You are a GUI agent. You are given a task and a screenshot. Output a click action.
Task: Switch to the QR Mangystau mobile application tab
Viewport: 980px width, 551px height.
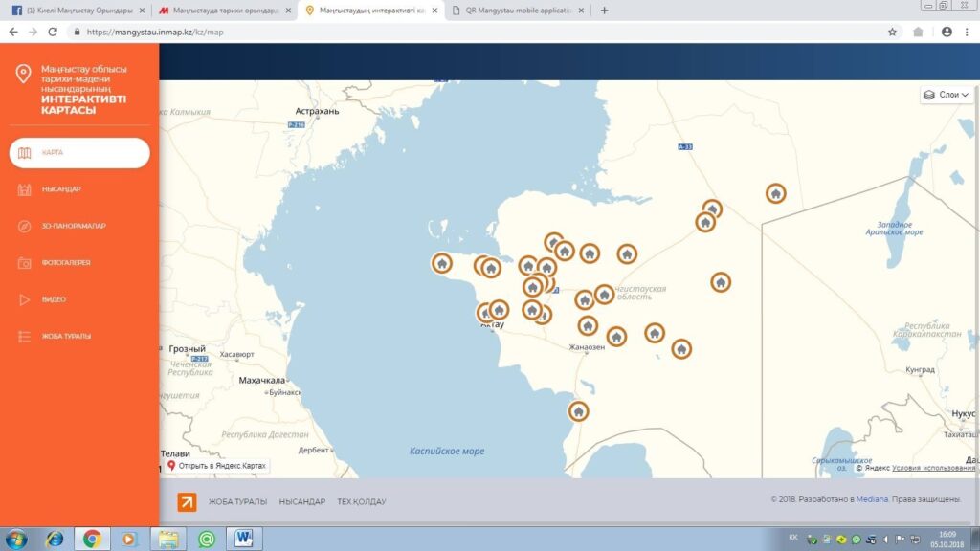[518, 11]
